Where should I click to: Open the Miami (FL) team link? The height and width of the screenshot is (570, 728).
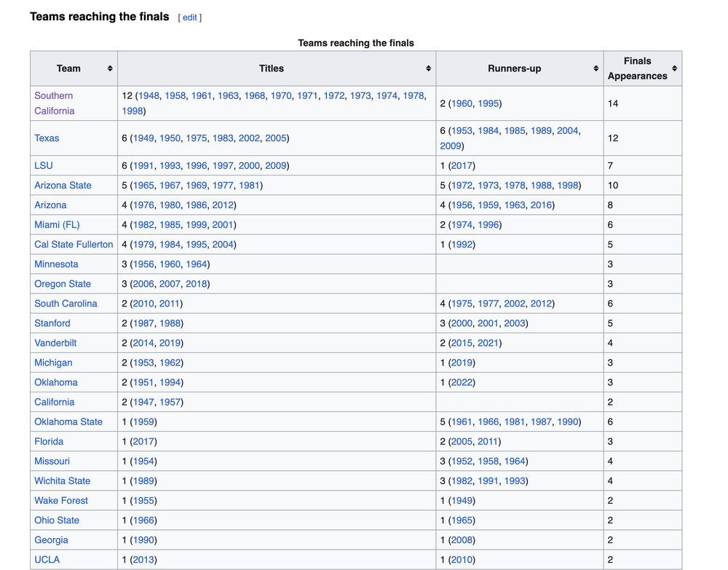(x=57, y=225)
